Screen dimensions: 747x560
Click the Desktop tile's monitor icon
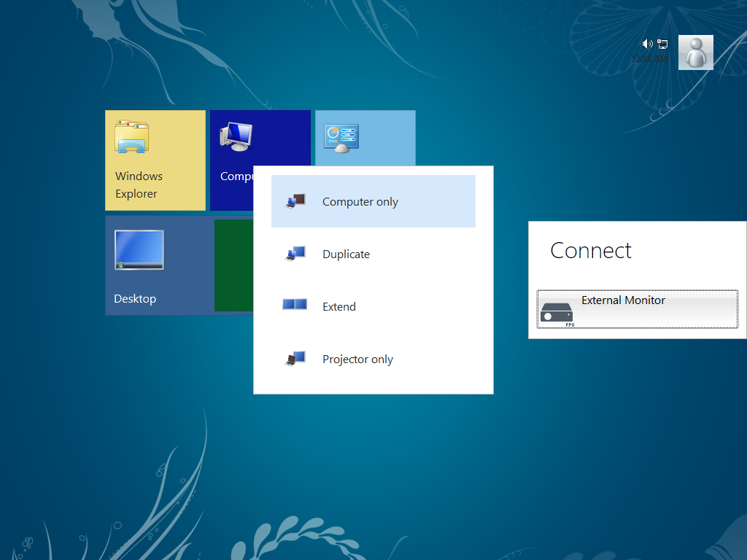[139, 250]
